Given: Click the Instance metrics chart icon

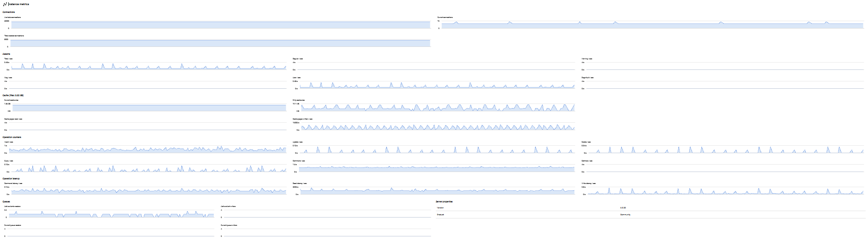Looking at the screenshot, I should point(5,4).
